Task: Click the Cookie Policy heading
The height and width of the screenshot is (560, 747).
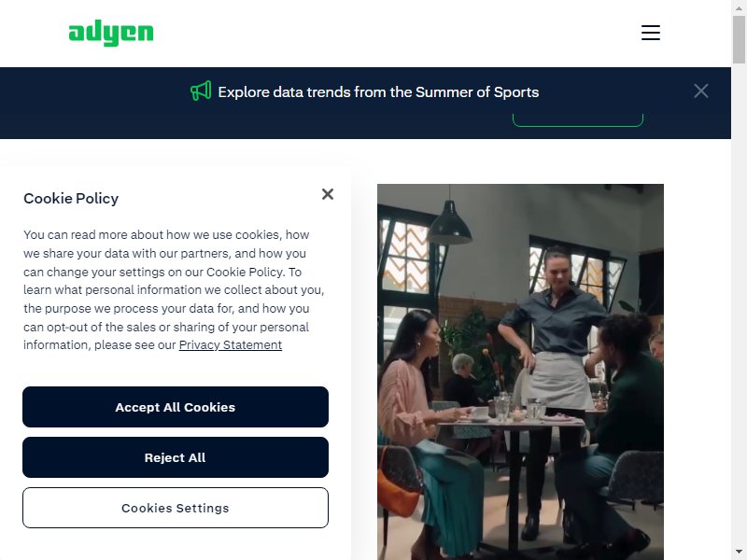Action: pyautogui.click(x=71, y=199)
